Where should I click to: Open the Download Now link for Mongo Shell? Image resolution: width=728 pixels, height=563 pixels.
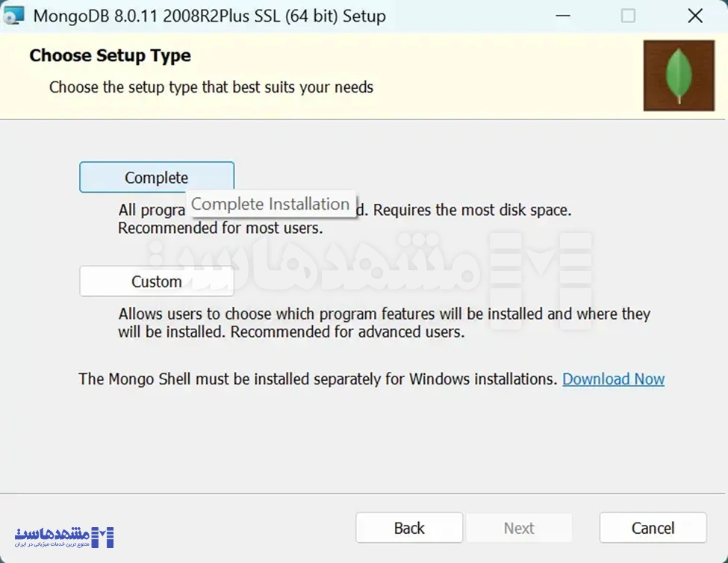coord(613,379)
